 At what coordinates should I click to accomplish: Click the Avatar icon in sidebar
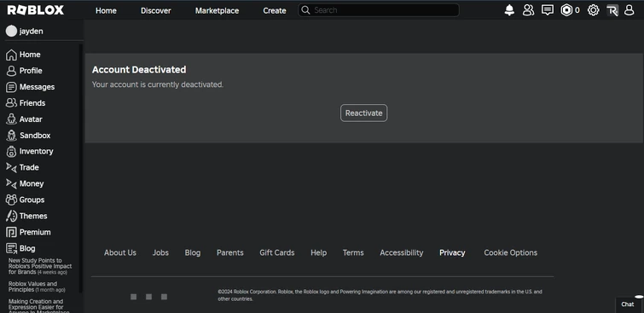11,119
